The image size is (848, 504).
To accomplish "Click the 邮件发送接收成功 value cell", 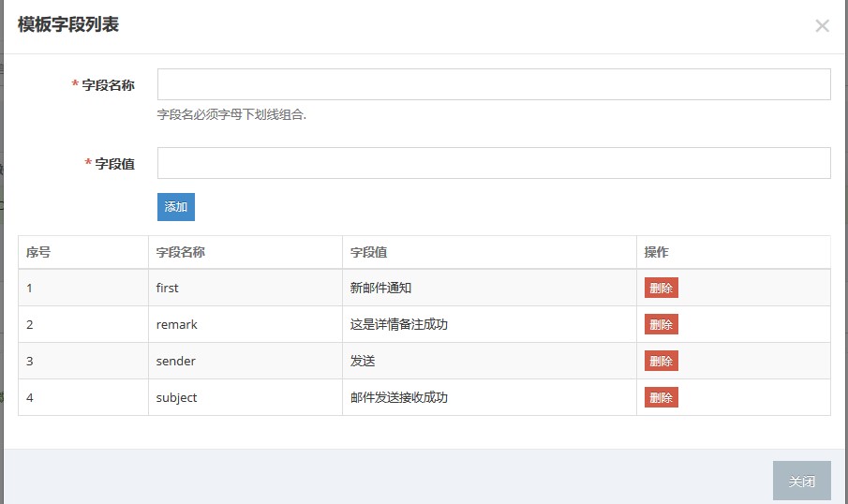I will (x=399, y=397).
